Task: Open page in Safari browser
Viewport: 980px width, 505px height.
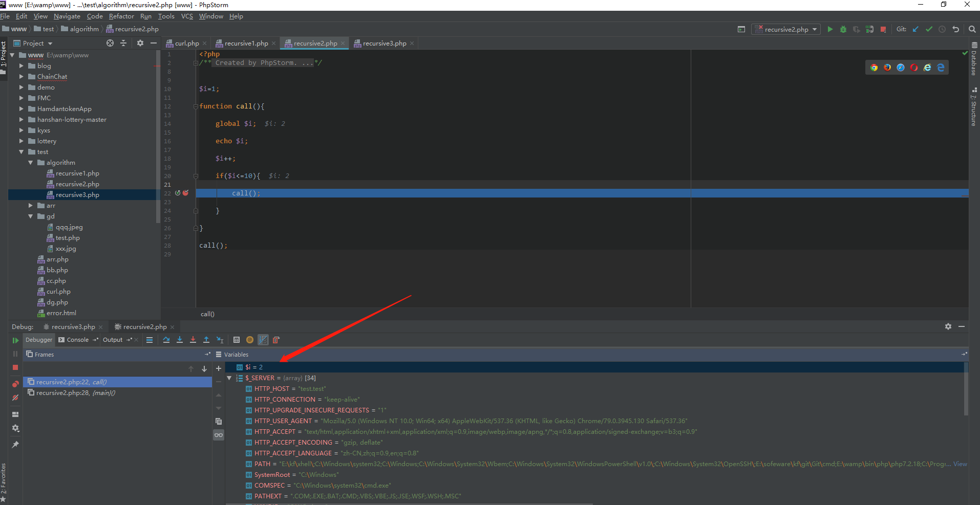Action: 901,68
